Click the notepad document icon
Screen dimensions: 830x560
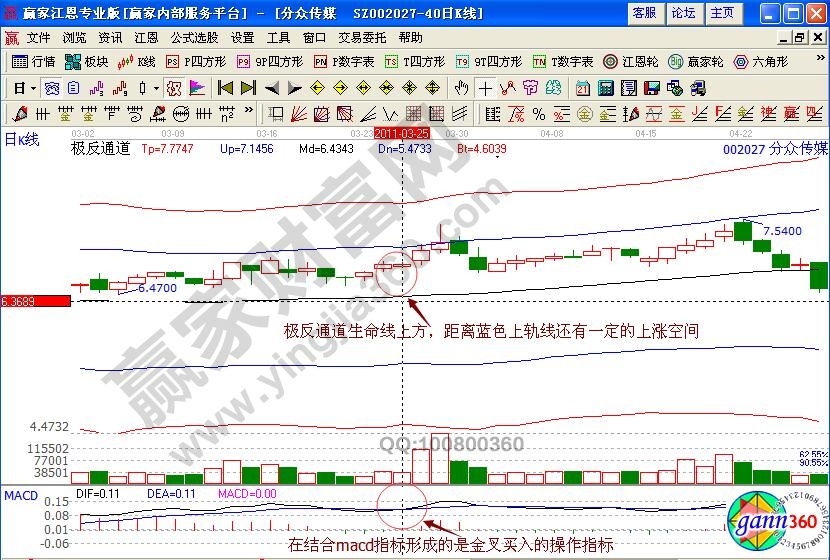click(629, 88)
